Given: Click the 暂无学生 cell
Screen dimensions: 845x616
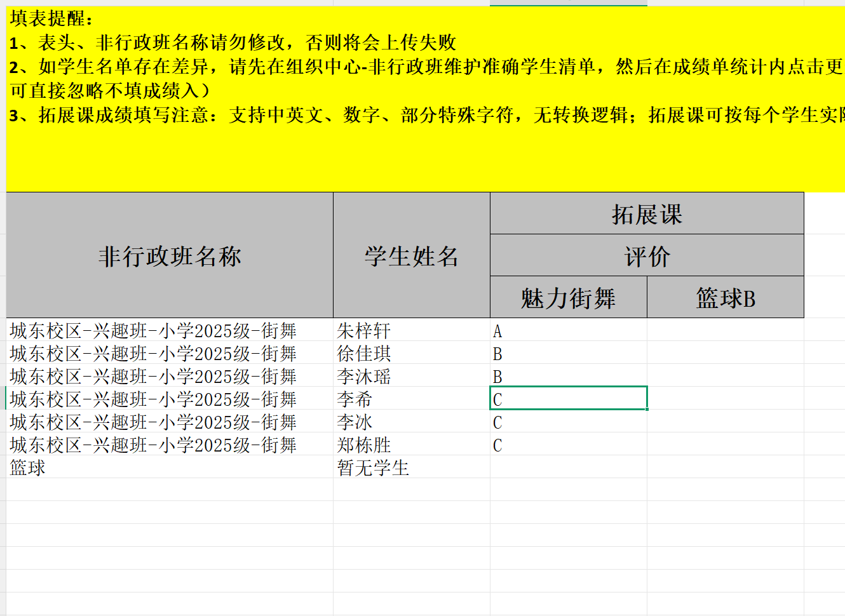Looking at the screenshot, I should click(x=373, y=467).
